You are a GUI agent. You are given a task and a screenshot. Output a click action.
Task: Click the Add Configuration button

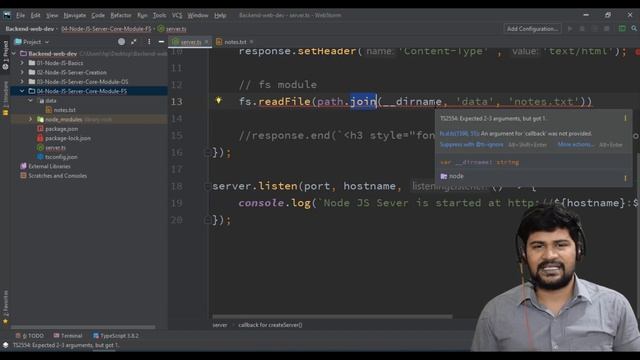coord(532,29)
